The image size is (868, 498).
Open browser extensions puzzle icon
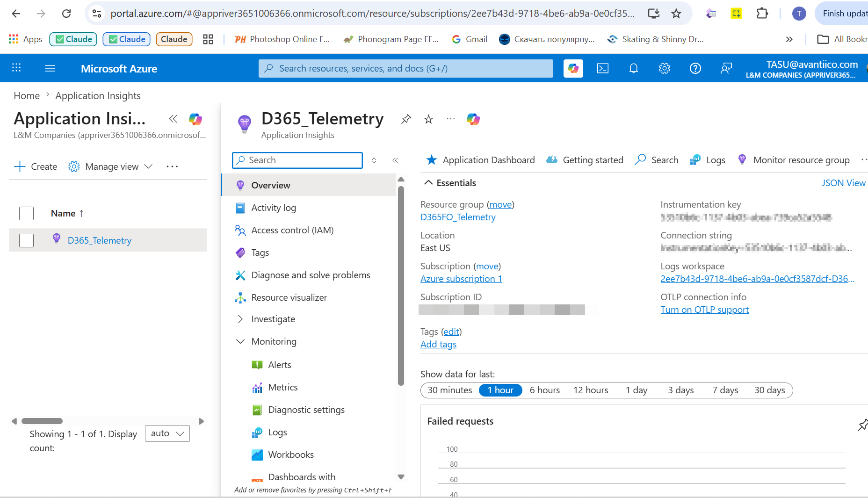pos(762,14)
